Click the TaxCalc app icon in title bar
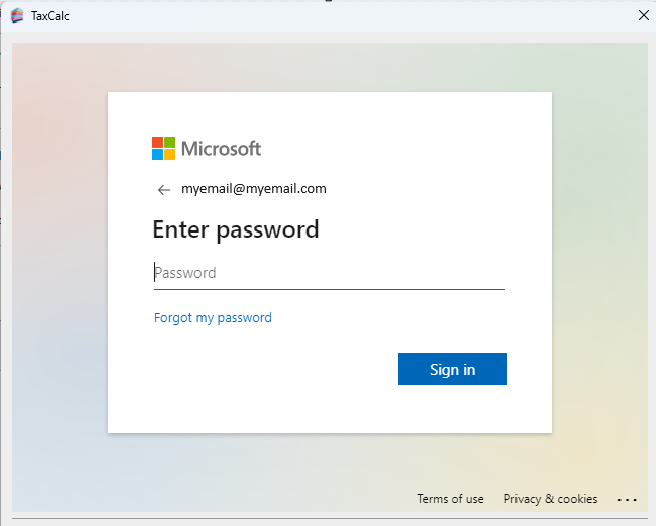 coord(17,16)
